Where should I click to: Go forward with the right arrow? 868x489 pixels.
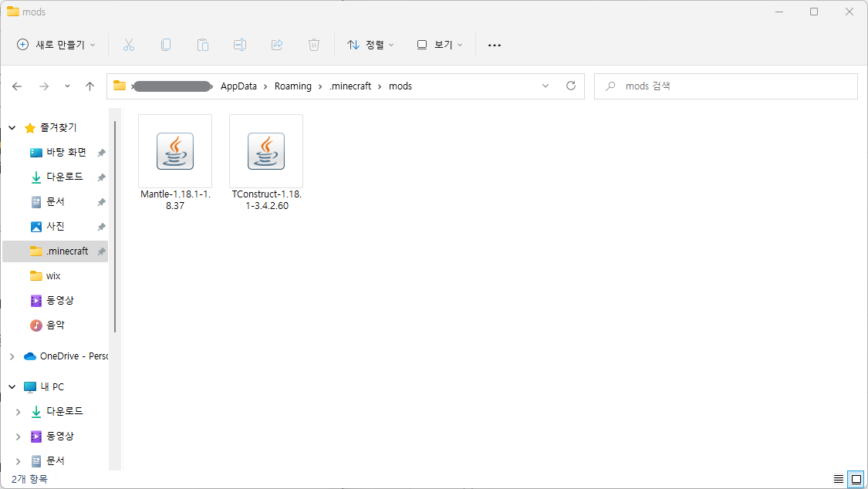[x=44, y=86]
